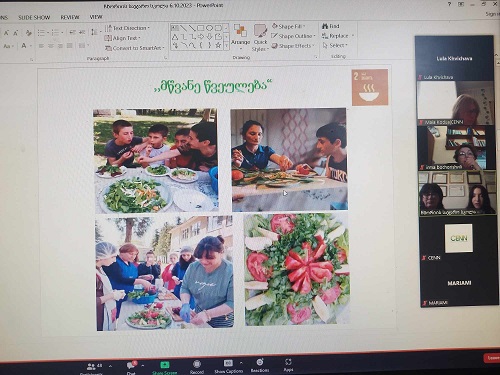Click the Align Text button
This screenshot has width=500, height=375.
point(122,38)
